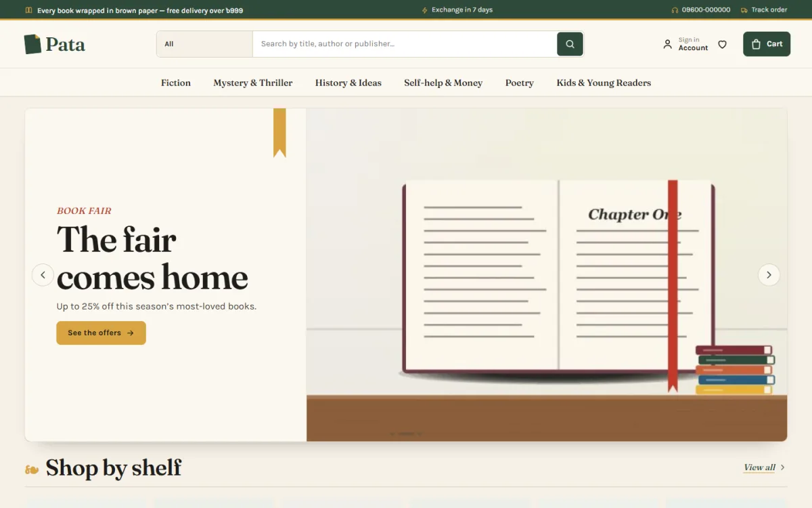Click the truck icon beside Track order
The image size is (812, 508).
coord(744,10)
